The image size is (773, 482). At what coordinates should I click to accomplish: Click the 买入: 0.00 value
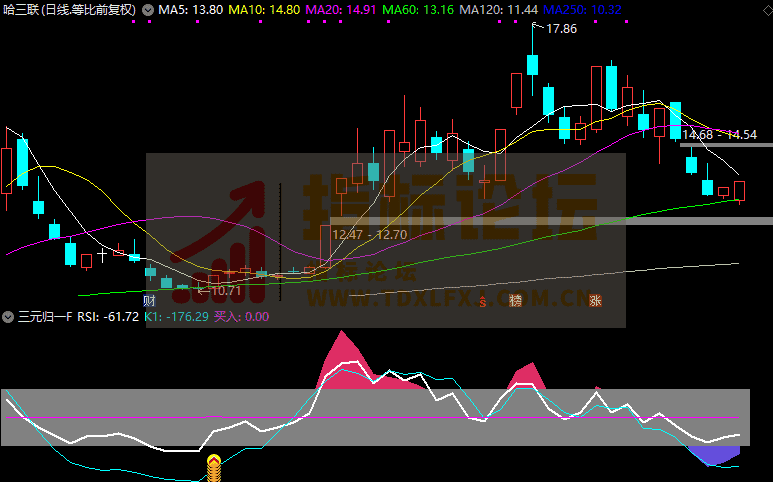pyautogui.click(x=242, y=317)
